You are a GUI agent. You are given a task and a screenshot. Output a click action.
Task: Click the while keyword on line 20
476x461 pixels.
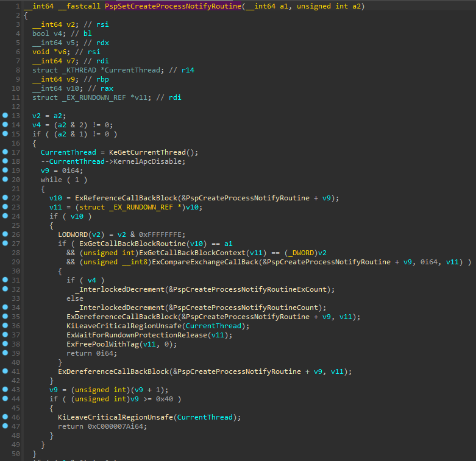point(51,180)
